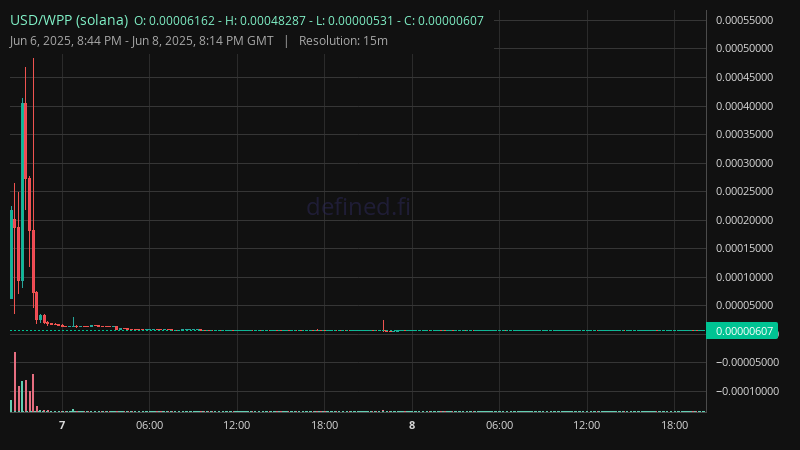Select the close value C: 0.00000607

tap(444, 21)
